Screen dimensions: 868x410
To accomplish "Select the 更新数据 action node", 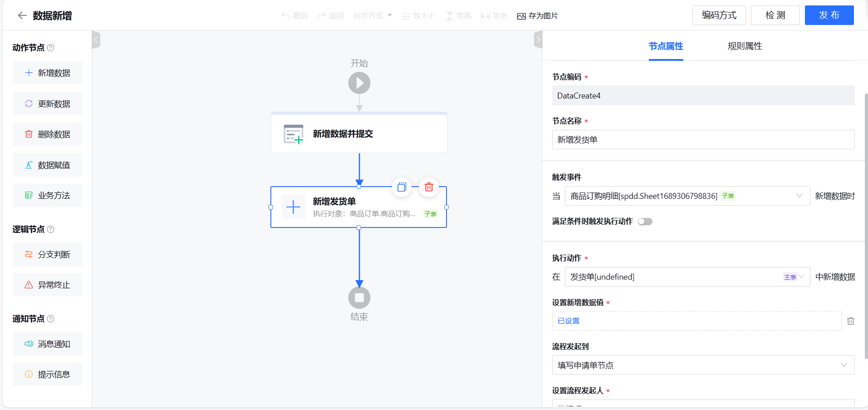I will pyautogui.click(x=47, y=104).
